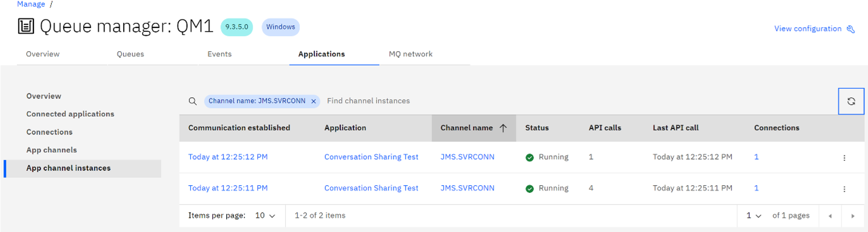
Task: Switch to the Queues tab
Action: (130, 54)
